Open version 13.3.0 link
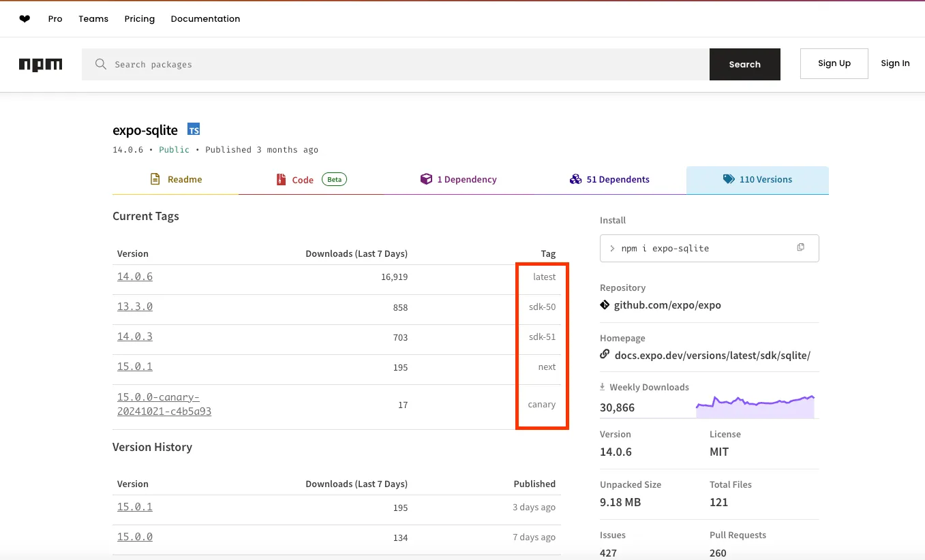925x560 pixels. click(135, 307)
